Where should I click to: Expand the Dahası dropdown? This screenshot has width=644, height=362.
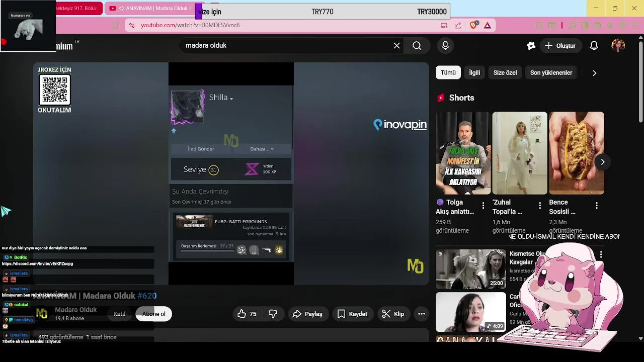pyautogui.click(x=262, y=149)
